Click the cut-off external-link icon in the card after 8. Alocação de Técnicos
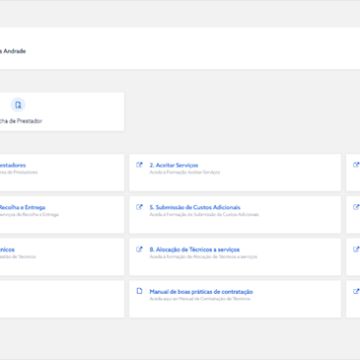The height and width of the screenshot is (360, 360). (x=356, y=249)
